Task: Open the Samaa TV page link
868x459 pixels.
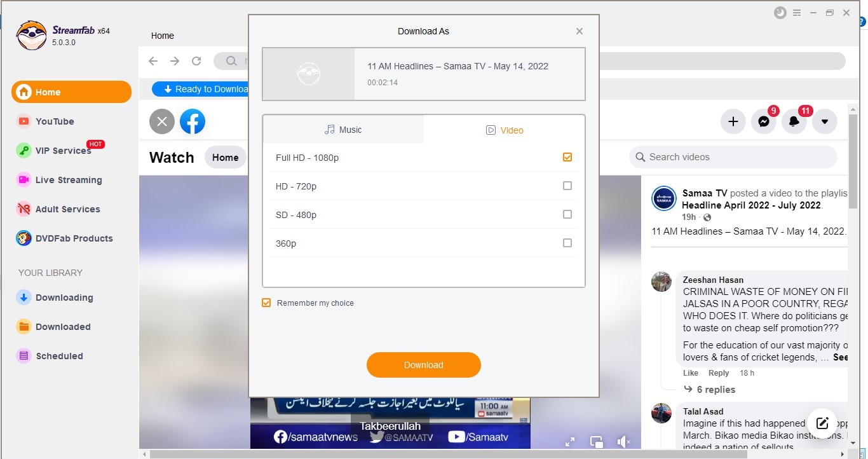Action: point(705,193)
